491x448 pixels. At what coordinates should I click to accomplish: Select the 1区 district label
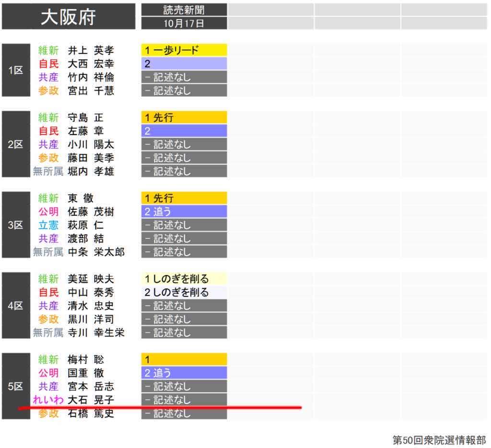pos(15,70)
